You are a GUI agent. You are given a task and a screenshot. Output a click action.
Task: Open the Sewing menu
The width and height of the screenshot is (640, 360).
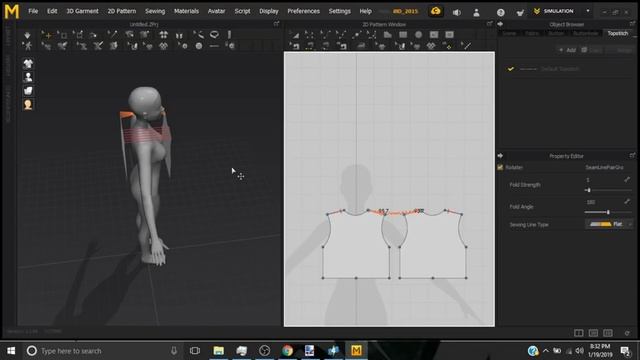[x=155, y=11]
